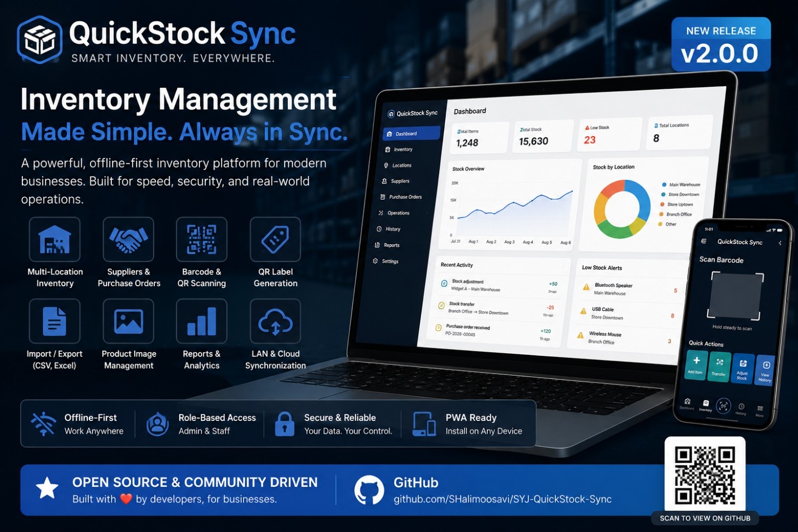
Task: Tap the center scan icon in phone nav
Action: pos(724,406)
